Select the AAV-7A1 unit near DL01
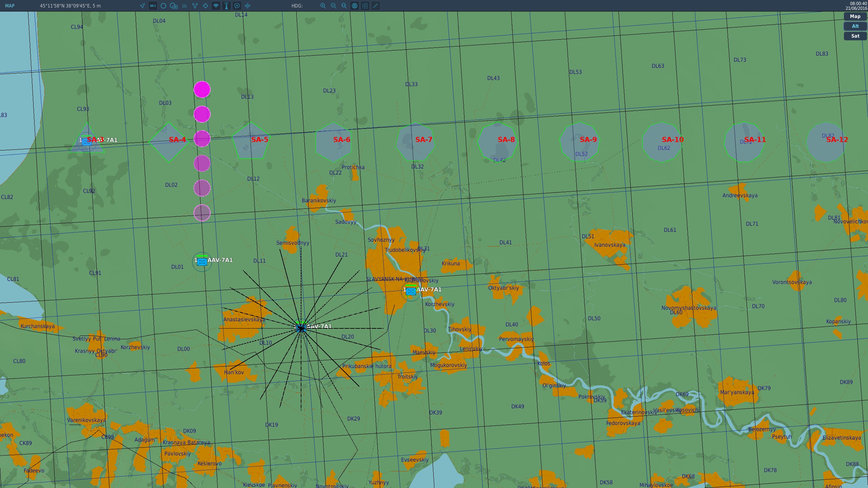 tap(202, 262)
